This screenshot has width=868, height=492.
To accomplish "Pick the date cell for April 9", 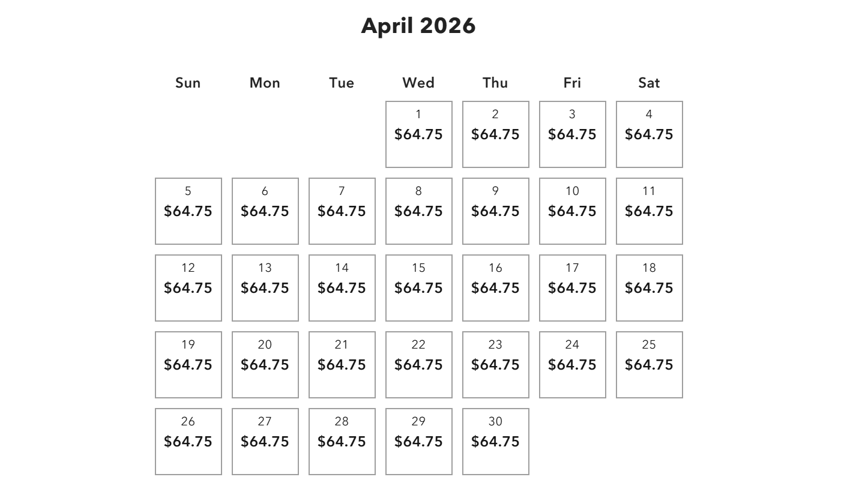I will (495, 211).
